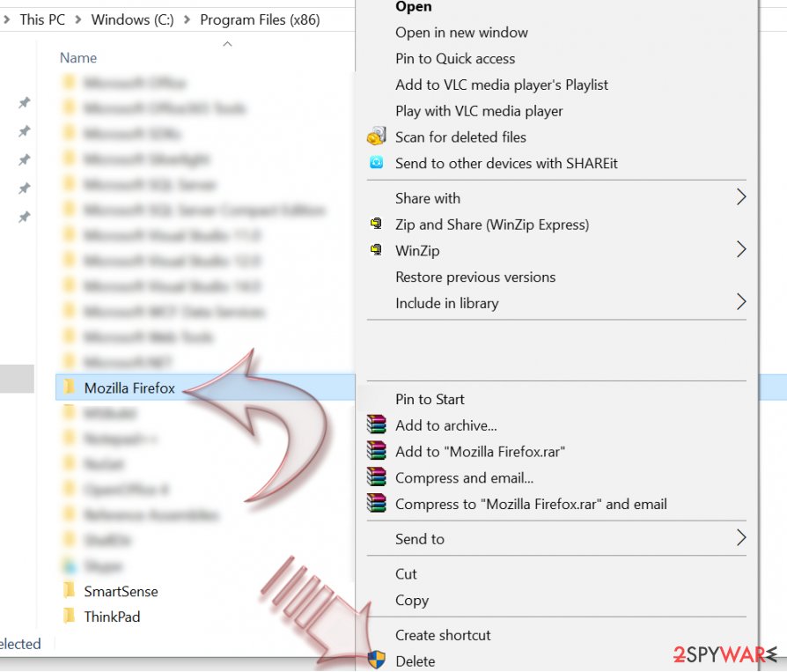Expand the Share with submenu arrow
The width and height of the screenshot is (787, 672).
741,197
